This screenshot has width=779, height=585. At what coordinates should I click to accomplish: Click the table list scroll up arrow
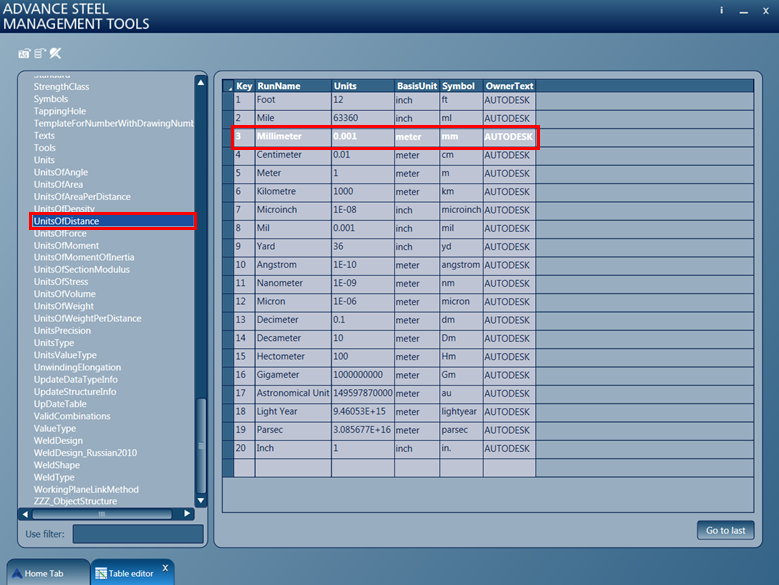(201, 82)
